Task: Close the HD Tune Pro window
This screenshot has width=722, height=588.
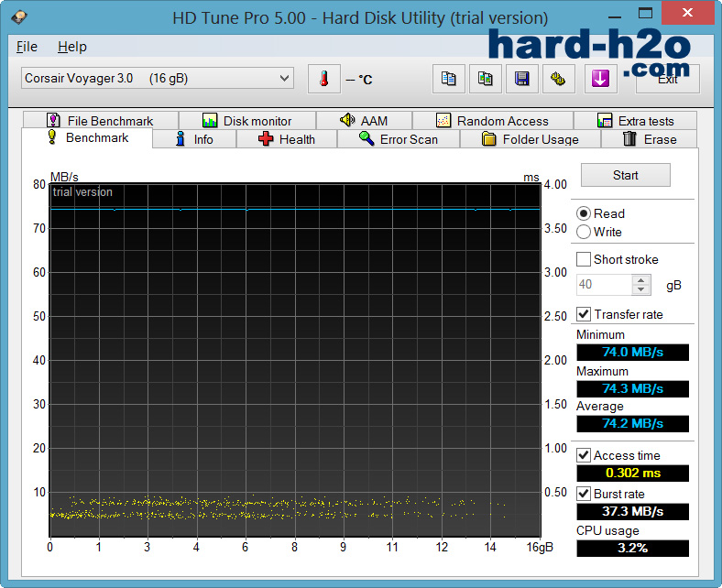Action: [x=687, y=13]
